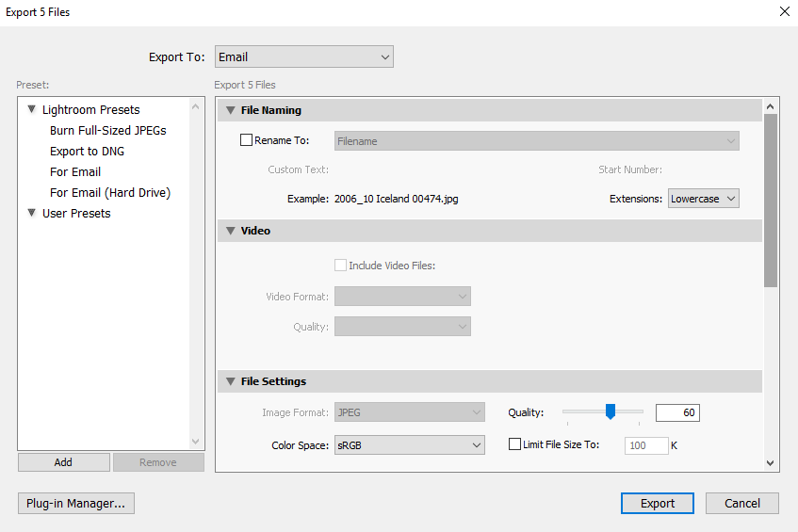
Task: Collapse the Video section triangle
Action: (x=231, y=231)
